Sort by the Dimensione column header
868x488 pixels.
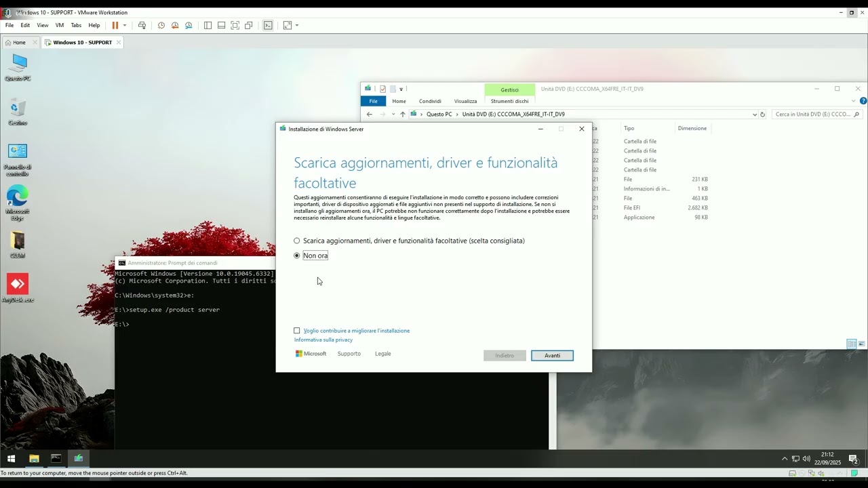tap(692, 128)
